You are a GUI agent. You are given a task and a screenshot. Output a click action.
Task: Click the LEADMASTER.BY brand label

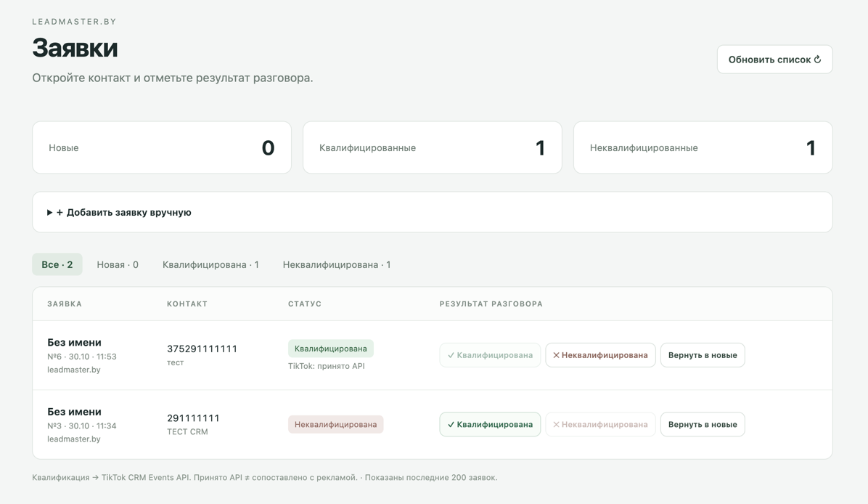74,22
